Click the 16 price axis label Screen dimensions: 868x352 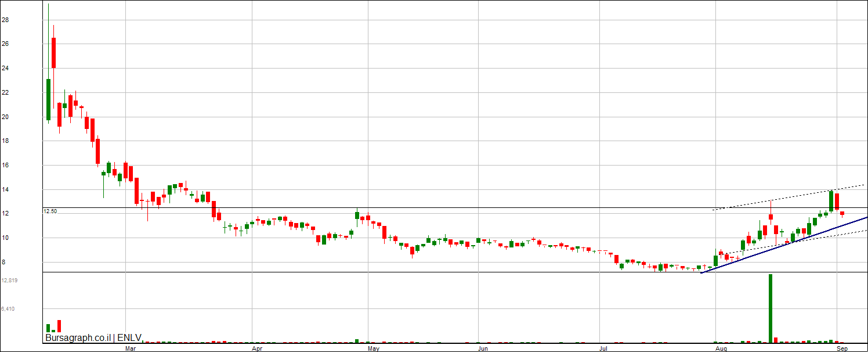pyautogui.click(x=5, y=166)
